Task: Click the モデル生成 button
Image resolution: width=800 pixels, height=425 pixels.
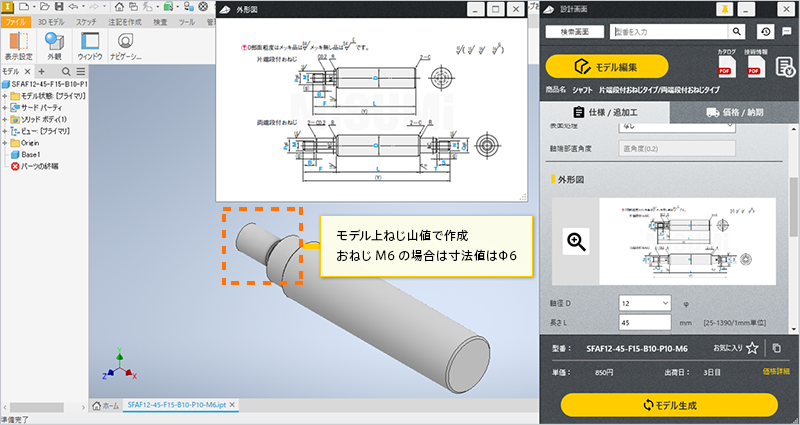Action: coord(668,404)
